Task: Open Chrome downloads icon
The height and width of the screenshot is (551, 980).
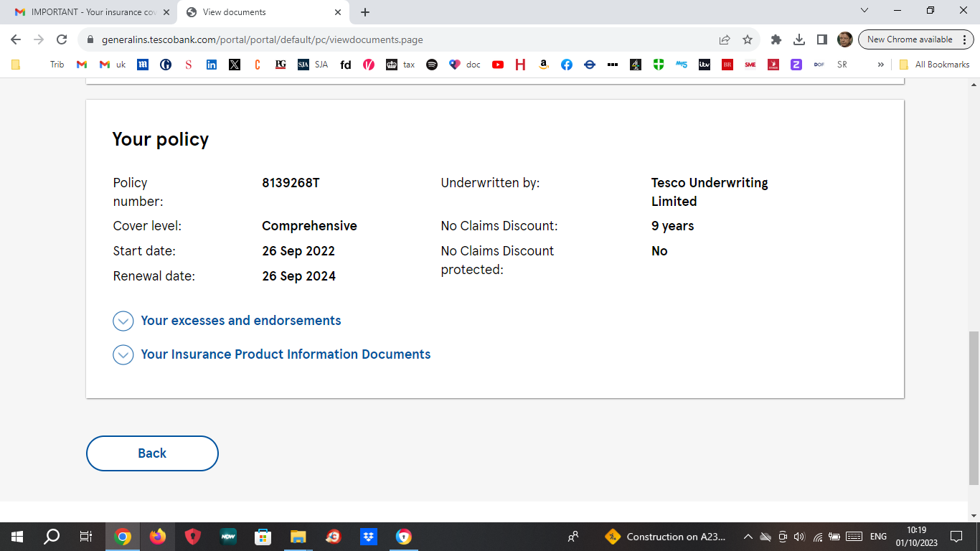Action: (799, 39)
